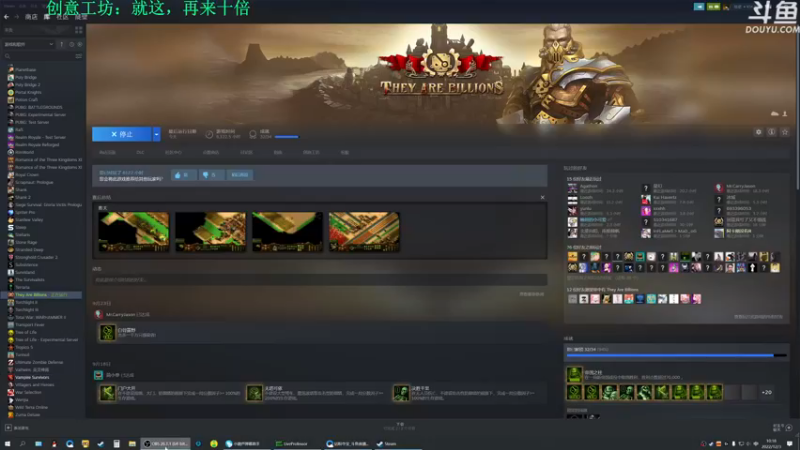This screenshot has width=800, height=450.
Task: Open the OBS taskbar window button
Action: pos(166,444)
